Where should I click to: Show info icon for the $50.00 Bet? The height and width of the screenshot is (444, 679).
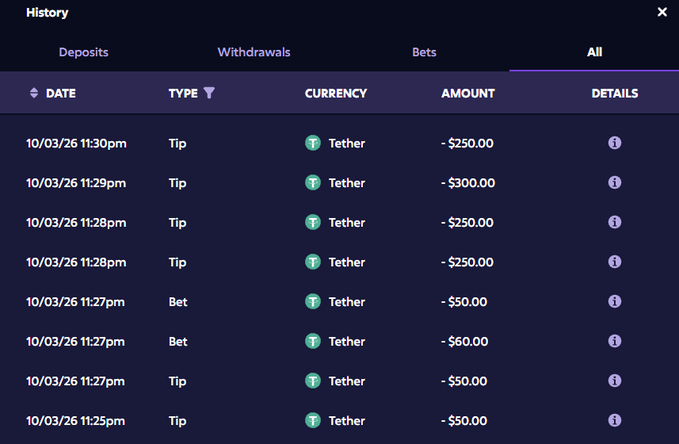(x=614, y=301)
